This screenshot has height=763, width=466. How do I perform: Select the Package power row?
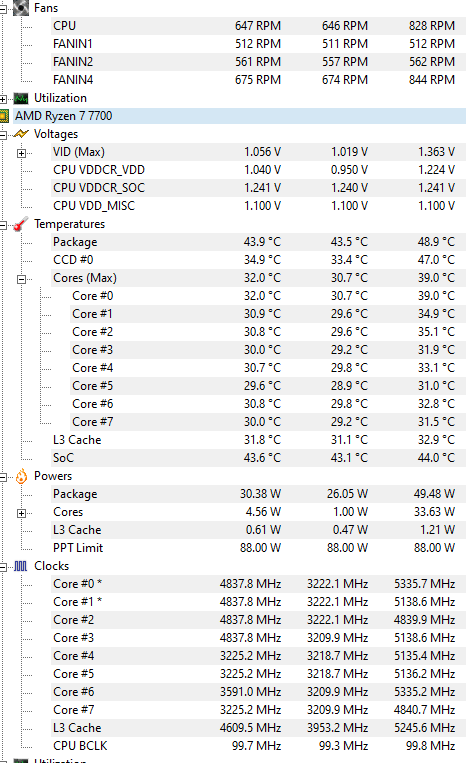[258, 494]
